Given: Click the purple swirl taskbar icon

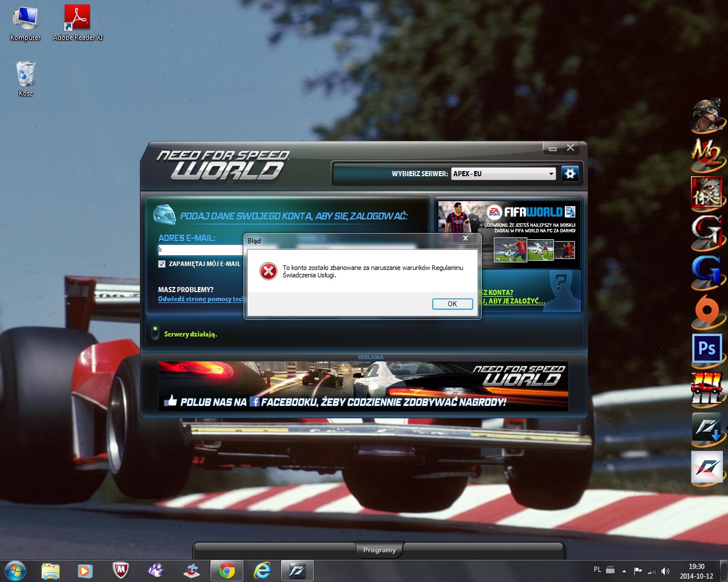Looking at the screenshot, I should pyautogui.click(x=156, y=571).
